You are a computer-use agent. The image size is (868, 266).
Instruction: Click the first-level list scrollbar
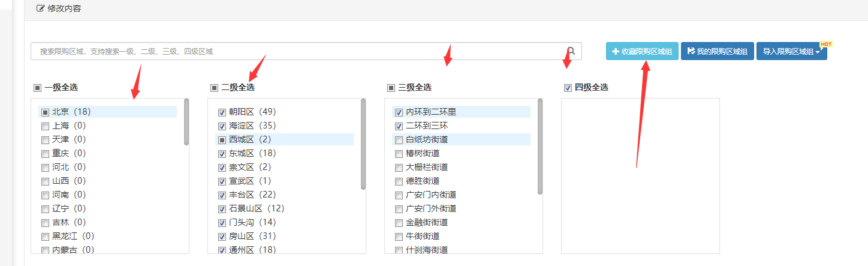[x=186, y=122]
